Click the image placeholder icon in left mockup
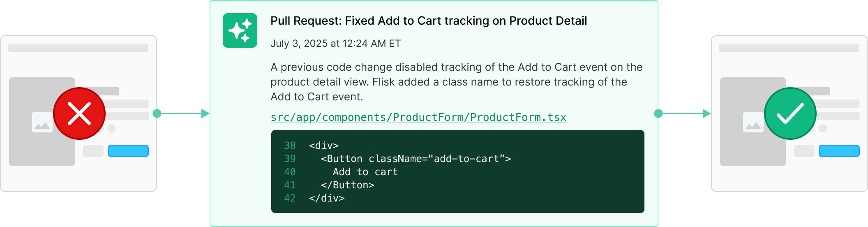The image size is (868, 227). [x=42, y=122]
